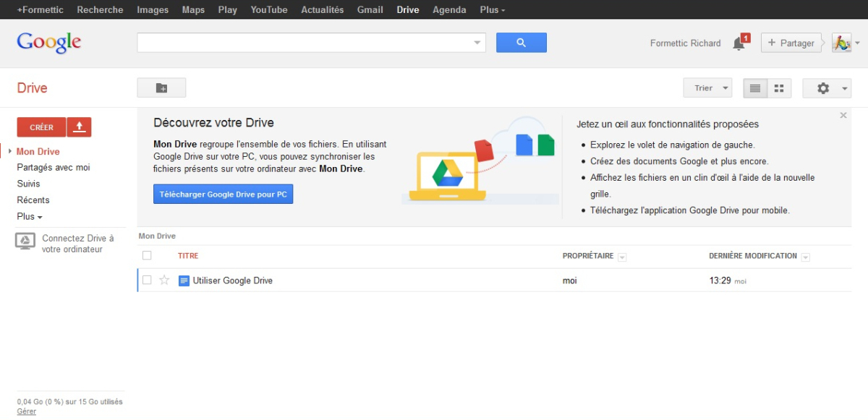The image size is (868, 420).
Task: Open the Trier sort dropdown
Action: [x=707, y=87]
